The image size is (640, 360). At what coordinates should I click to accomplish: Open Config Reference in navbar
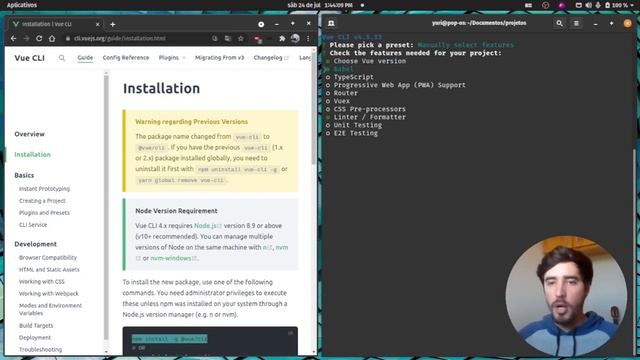[x=126, y=58]
